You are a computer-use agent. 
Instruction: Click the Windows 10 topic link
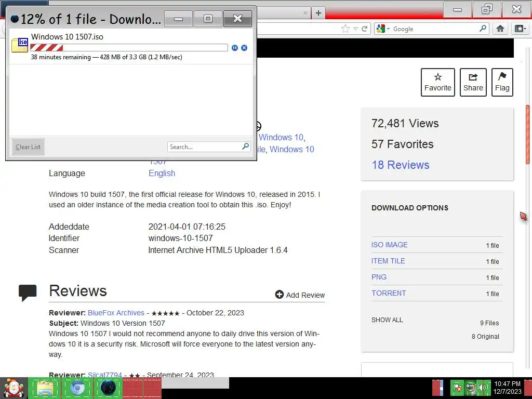pyautogui.click(x=281, y=137)
